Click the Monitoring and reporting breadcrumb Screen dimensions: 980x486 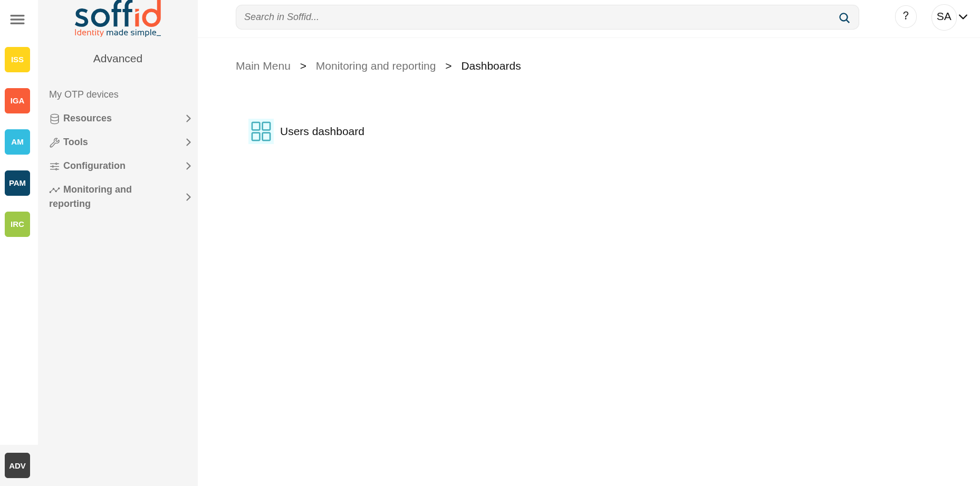pyautogui.click(x=376, y=66)
